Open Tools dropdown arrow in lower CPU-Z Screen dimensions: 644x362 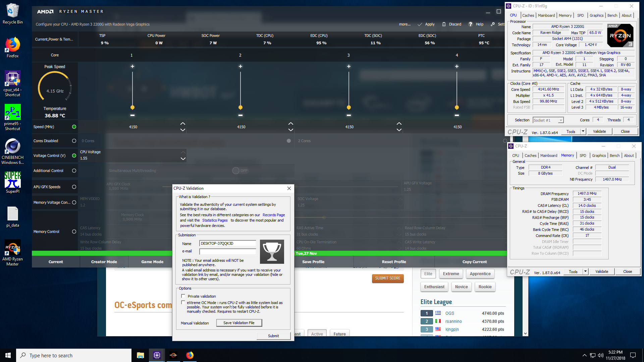pos(585,271)
